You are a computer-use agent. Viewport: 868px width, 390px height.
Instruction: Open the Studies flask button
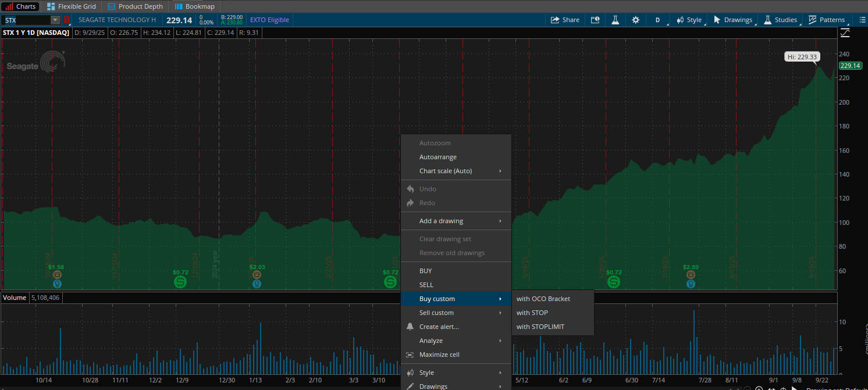[x=780, y=20]
